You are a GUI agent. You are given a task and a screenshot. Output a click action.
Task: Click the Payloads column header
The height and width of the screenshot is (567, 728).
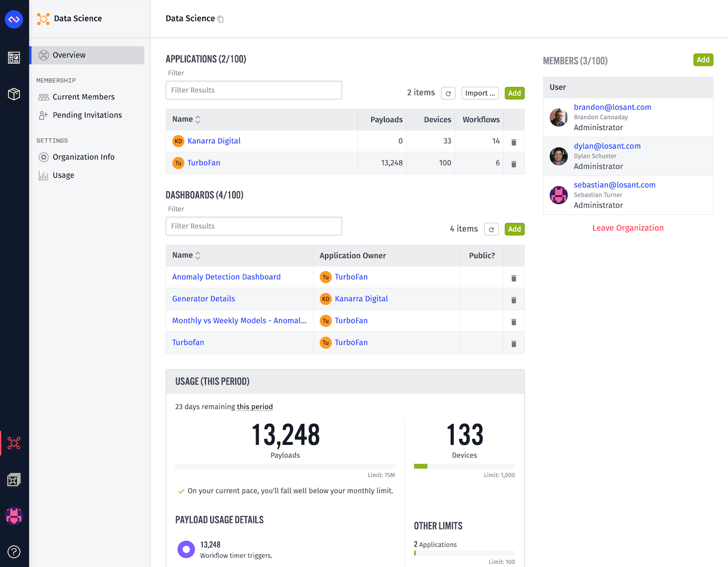386,120
